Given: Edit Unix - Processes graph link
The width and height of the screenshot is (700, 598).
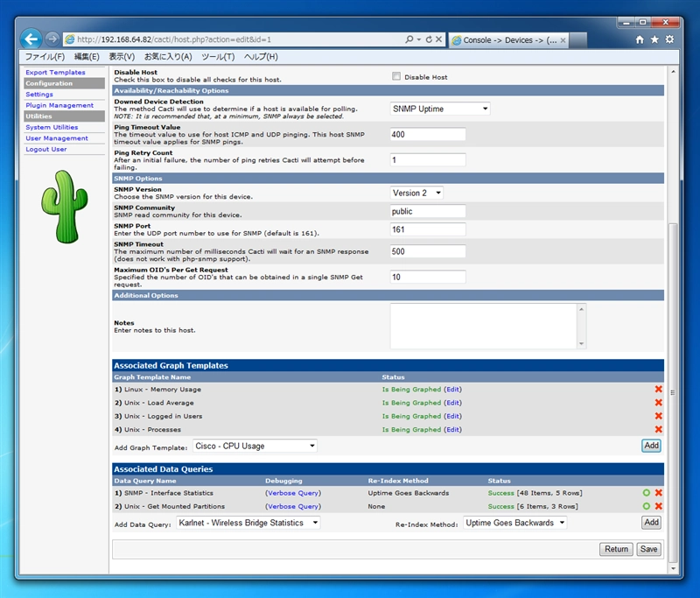Looking at the screenshot, I should pos(452,430).
